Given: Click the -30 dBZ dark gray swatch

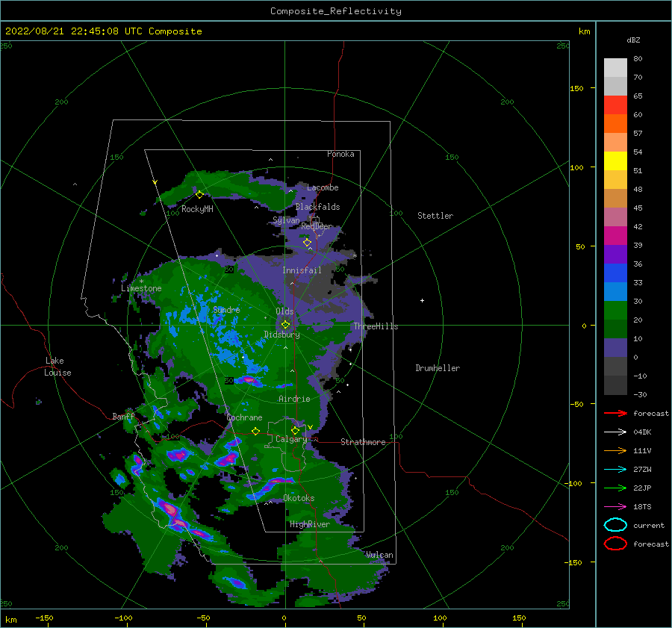Looking at the screenshot, I should 615,385.
